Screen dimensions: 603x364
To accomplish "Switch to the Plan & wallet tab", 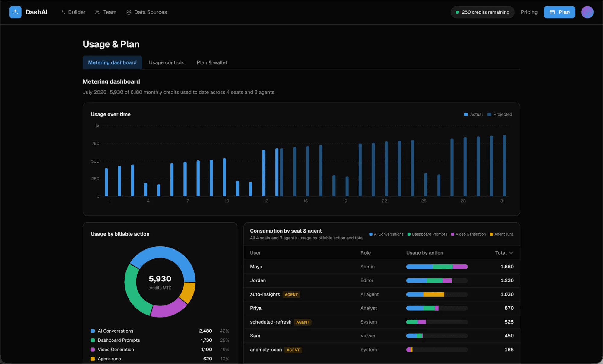I will 212,62.
